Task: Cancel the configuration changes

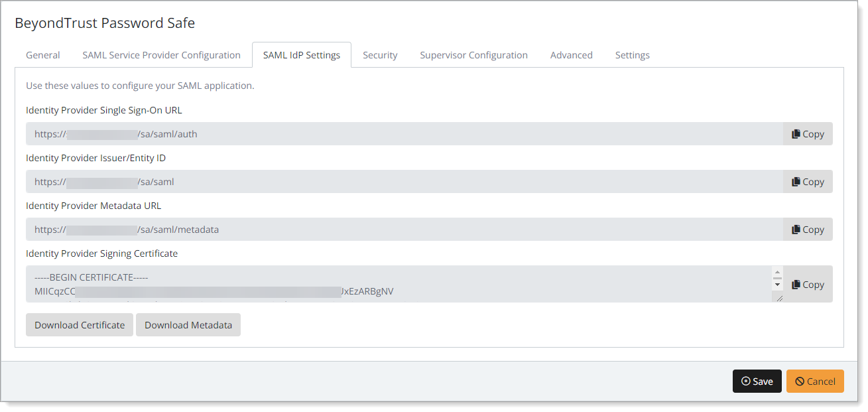Action: pos(815,381)
